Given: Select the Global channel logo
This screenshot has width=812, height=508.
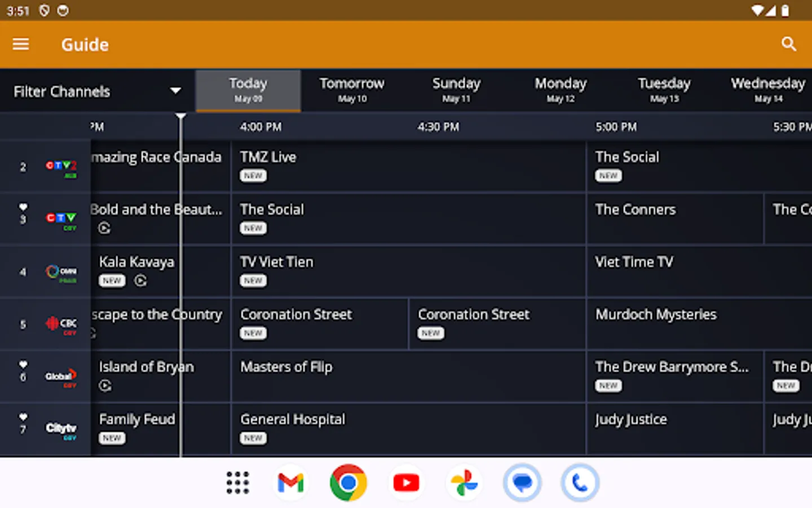Looking at the screenshot, I should pos(60,376).
